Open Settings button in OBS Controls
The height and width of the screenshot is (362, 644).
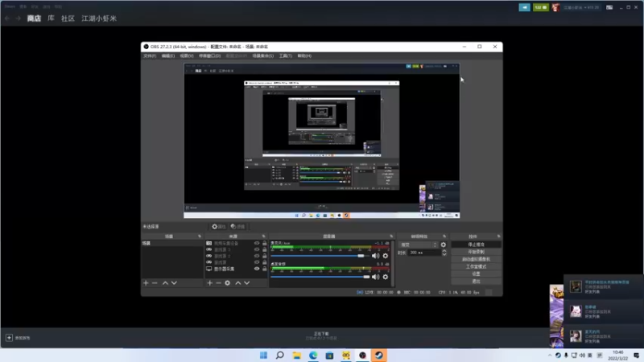coord(476,274)
